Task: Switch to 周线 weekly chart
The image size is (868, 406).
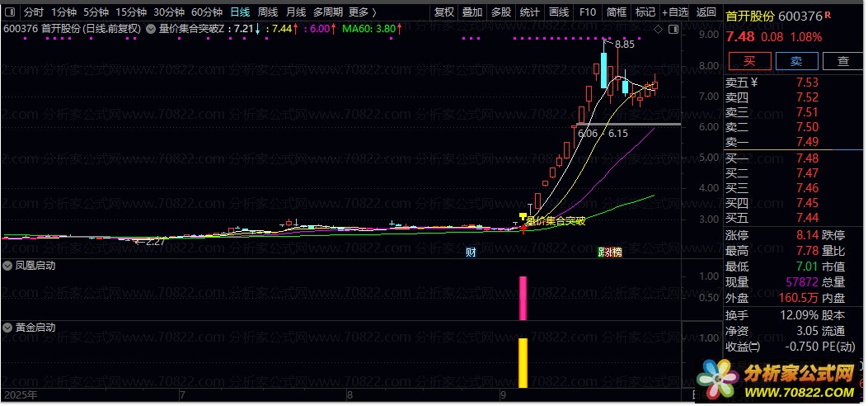Action: 268,12
